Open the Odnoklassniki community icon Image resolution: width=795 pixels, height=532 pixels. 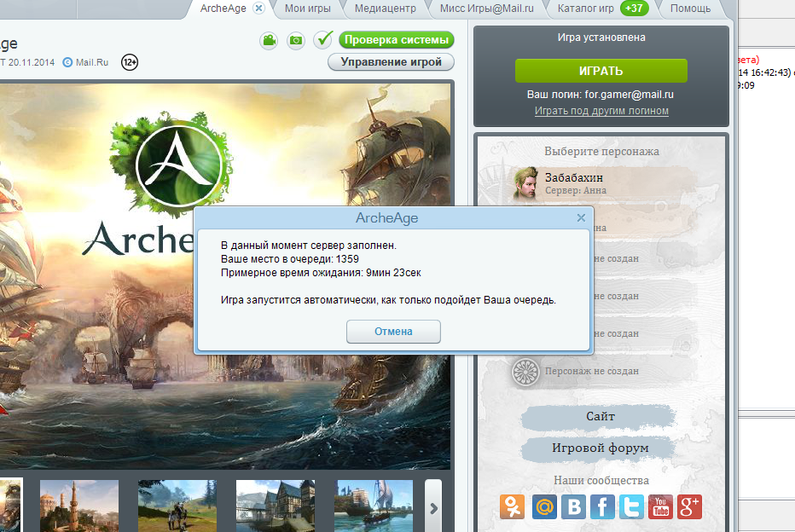pos(512,506)
